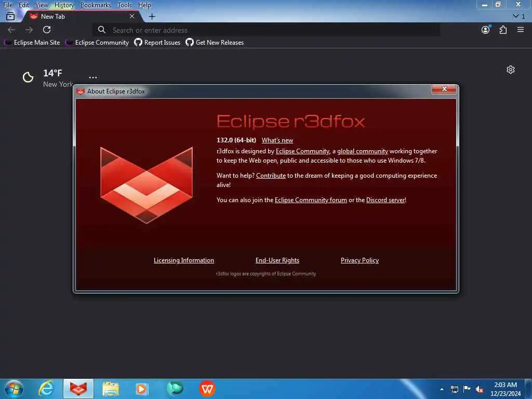Click the 132.0 (64-bit) version text
The width and height of the screenshot is (532, 399).
pos(236,140)
